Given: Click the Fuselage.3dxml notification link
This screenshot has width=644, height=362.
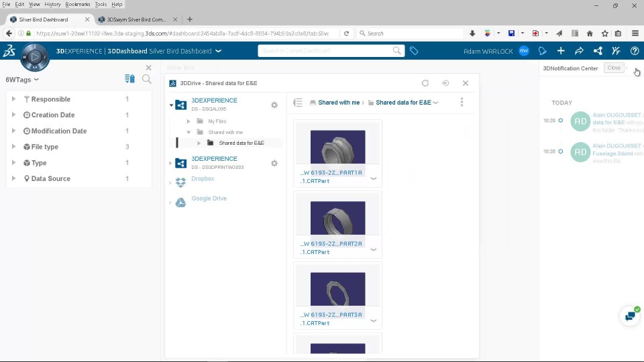Looking at the screenshot, I should pyautogui.click(x=612, y=154).
